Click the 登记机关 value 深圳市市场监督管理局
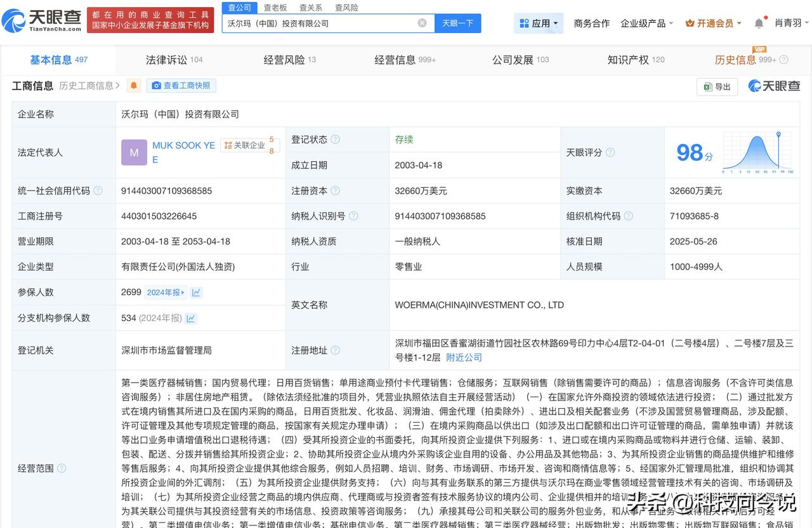This screenshot has height=528, width=812. click(x=166, y=350)
